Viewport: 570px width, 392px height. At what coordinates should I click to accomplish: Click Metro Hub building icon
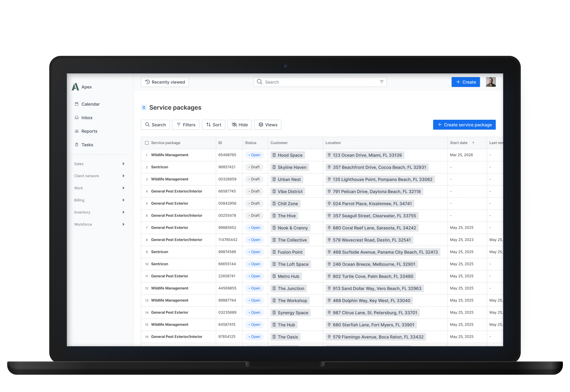[274, 276]
